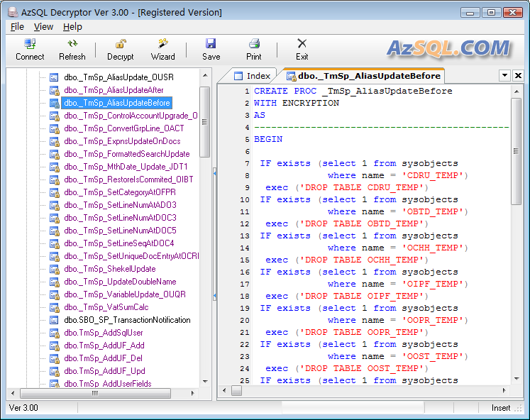Select dbo._TmSp_SetUniqueDocEntryAtOCRI procedure

point(131,256)
